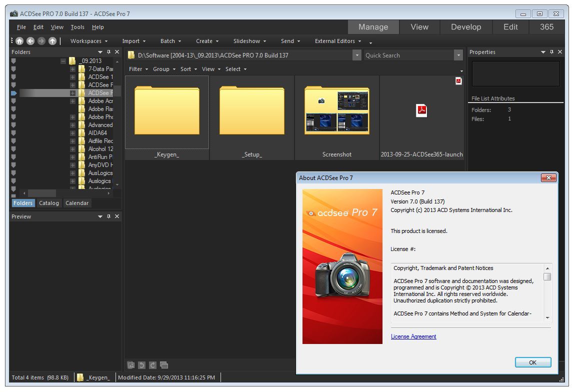Open the Tools menu
The height and width of the screenshot is (392, 574).
77,27
